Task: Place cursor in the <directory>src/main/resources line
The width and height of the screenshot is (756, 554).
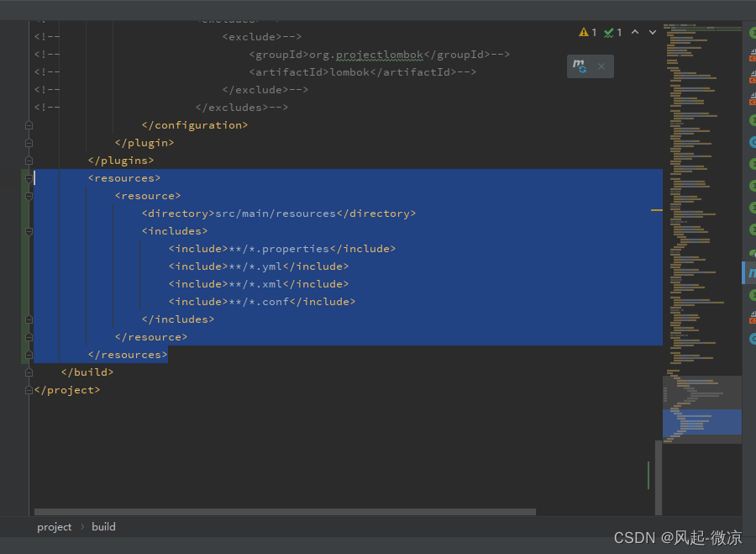Action: tap(279, 214)
